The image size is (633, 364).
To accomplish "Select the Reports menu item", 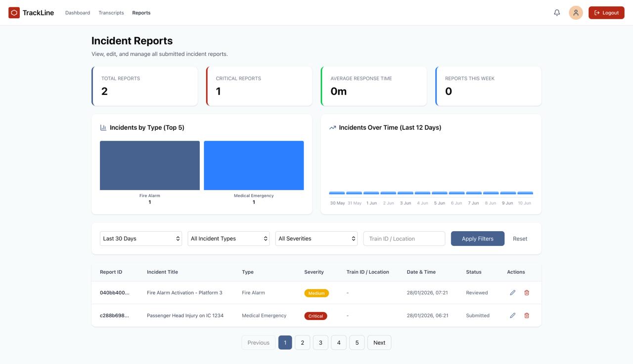I will pos(141,13).
